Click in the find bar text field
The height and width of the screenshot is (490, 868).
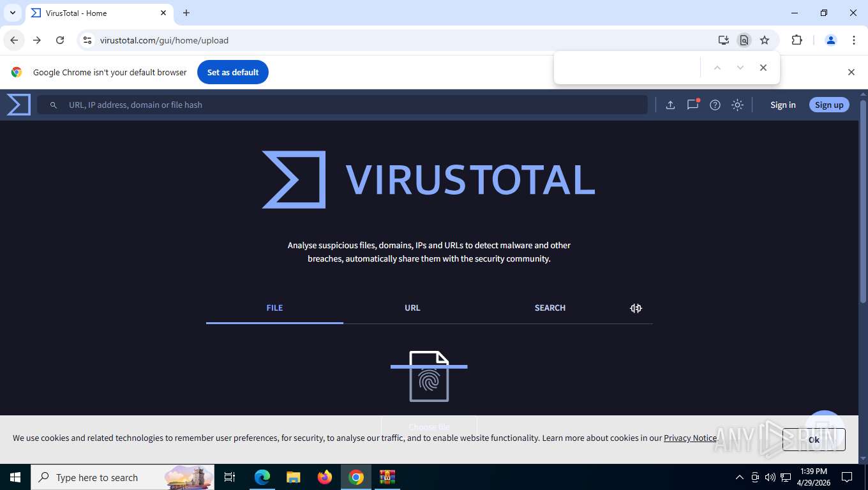(629, 68)
